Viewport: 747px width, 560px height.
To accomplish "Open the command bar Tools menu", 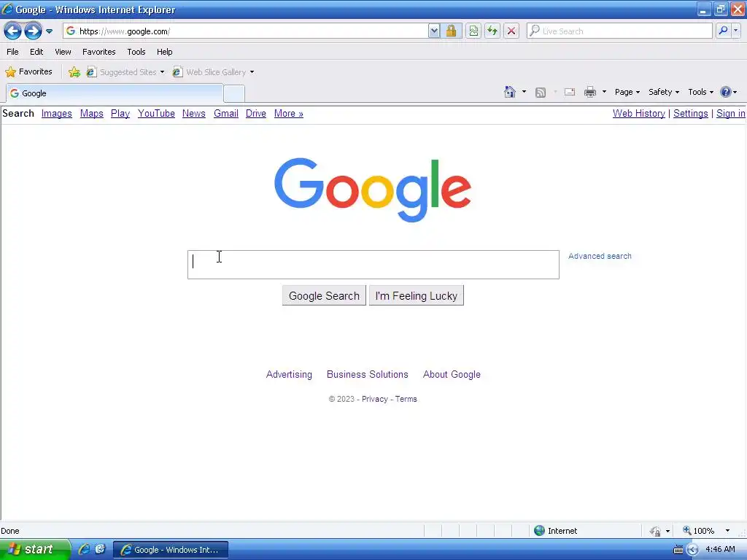I will pyautogui.click(x=700, y=92).
